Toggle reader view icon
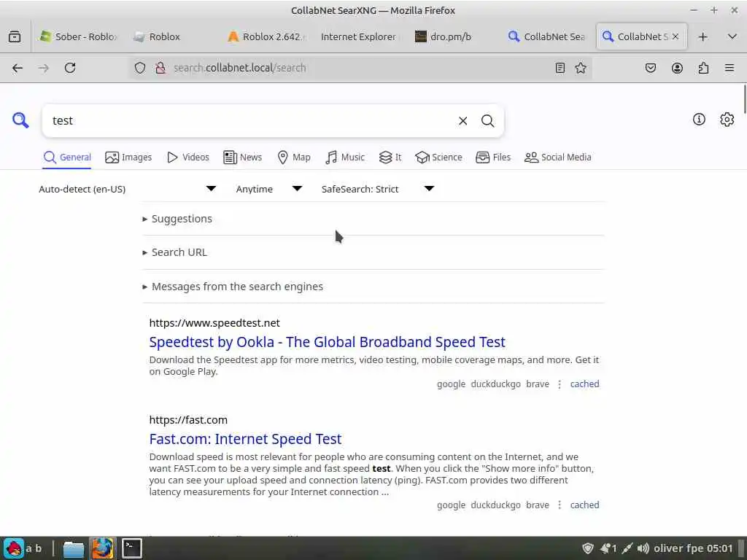The width and height of the screenshot is (747, 560). click(560, 68)
